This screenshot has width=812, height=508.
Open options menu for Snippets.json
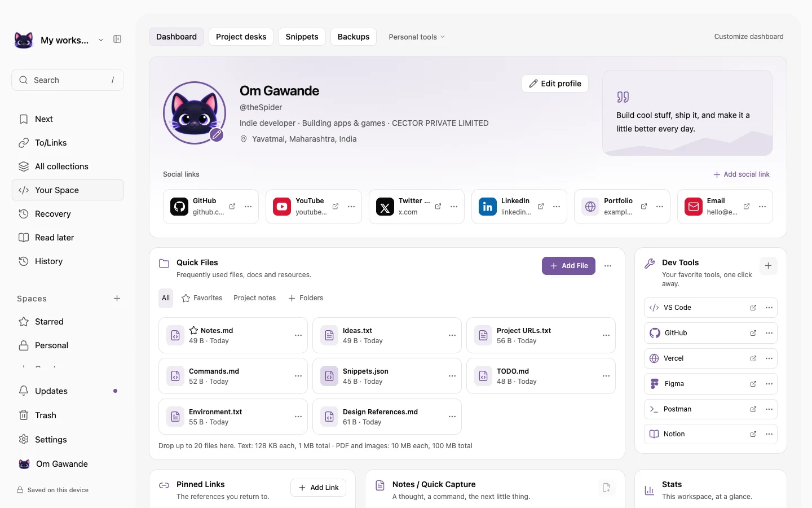pyautogui.click(x=452, y=376)
